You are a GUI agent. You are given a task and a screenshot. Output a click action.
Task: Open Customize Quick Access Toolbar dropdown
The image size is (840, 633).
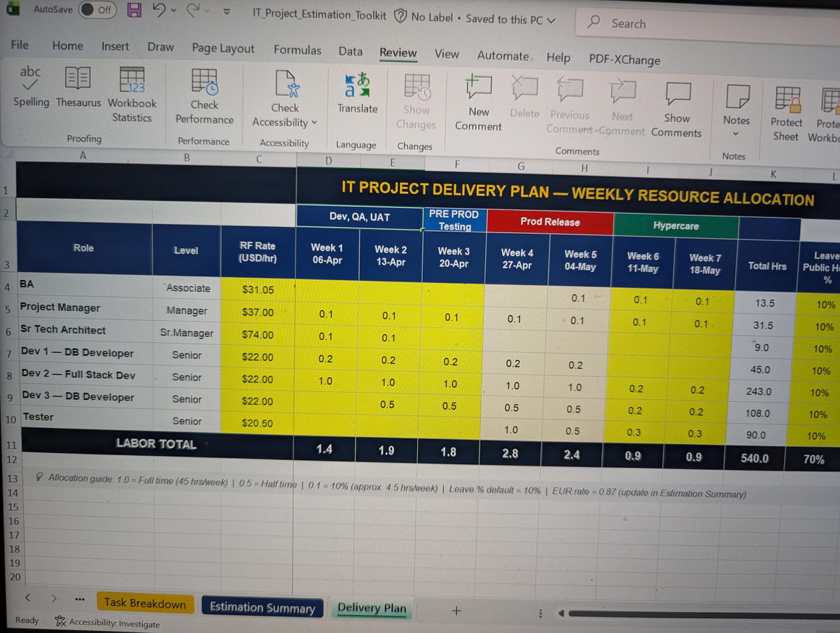click(x=226, y=13)
